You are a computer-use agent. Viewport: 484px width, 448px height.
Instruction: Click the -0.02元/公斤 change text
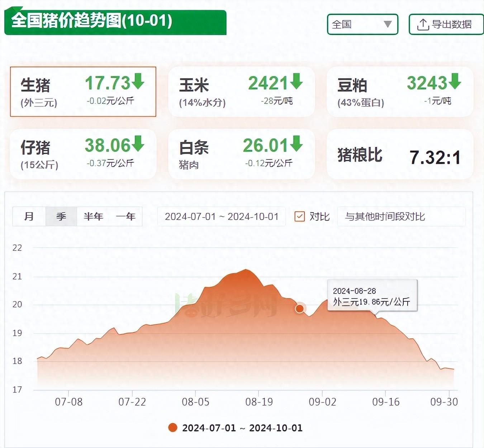tap(110, 101)
